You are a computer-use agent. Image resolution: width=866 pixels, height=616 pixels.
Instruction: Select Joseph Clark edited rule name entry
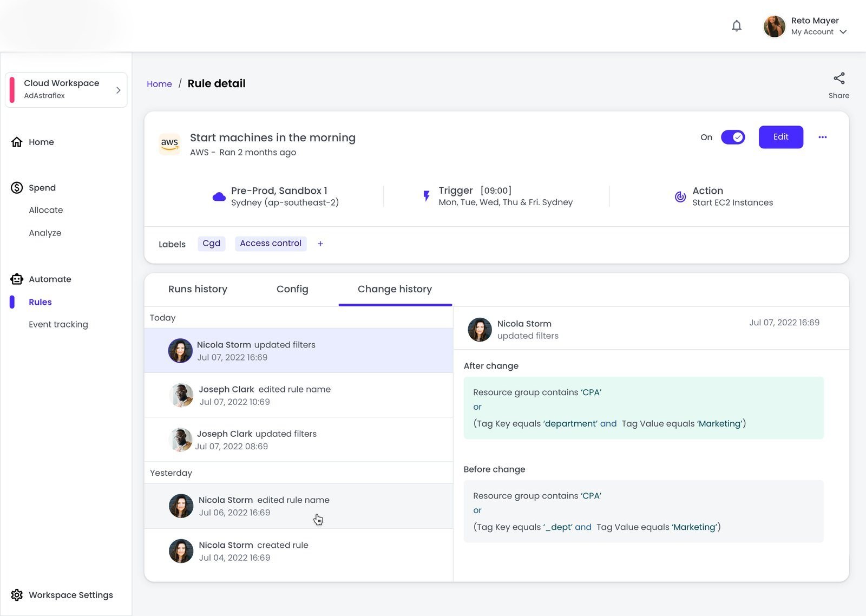[x=299, y=395]
